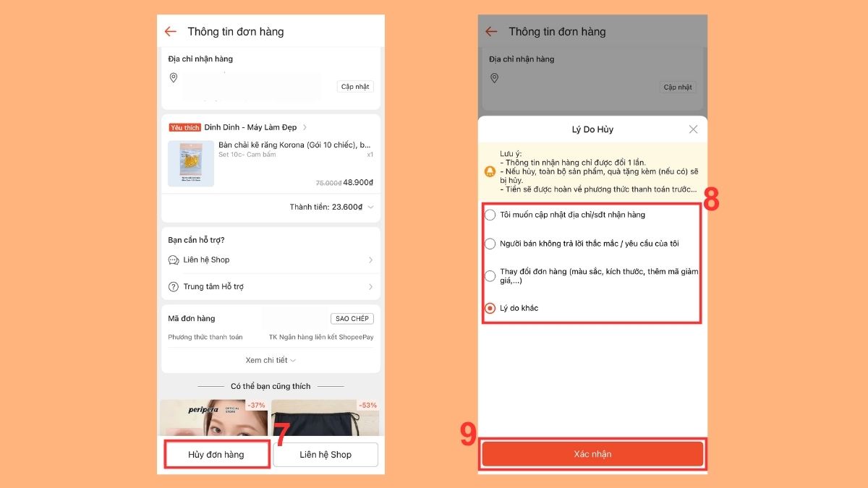Image resolution: width=868 pixels, height=488 pixels.
Task: Open the Liên hệ Shop row's chevron under Bạn cần hỗ trợ?
Action: [370, 260]
